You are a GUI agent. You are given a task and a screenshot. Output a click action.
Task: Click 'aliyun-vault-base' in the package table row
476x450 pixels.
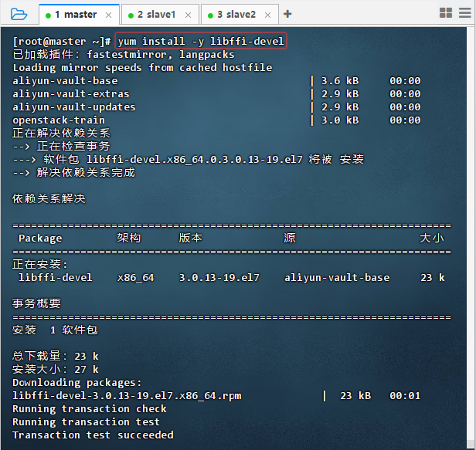click(x=337, y=277)
